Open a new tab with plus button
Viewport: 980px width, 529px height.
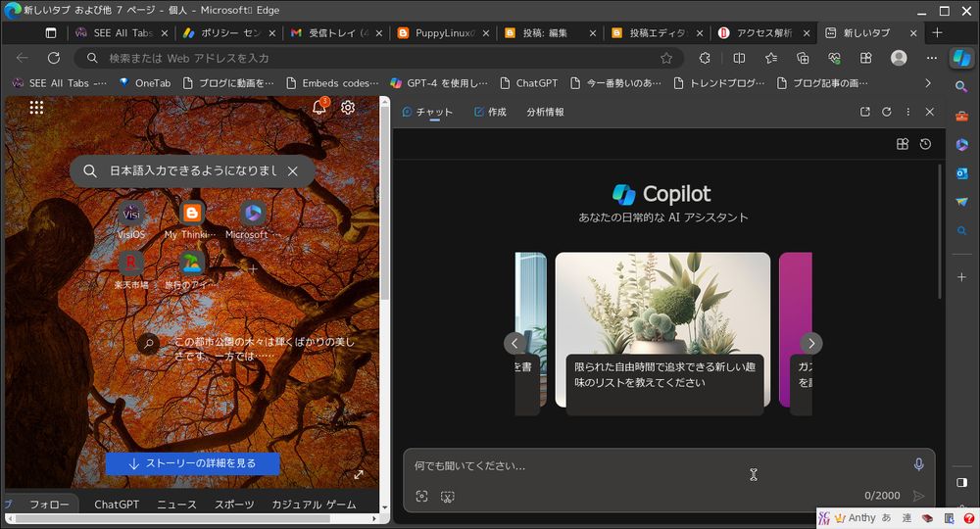(937, 33)
